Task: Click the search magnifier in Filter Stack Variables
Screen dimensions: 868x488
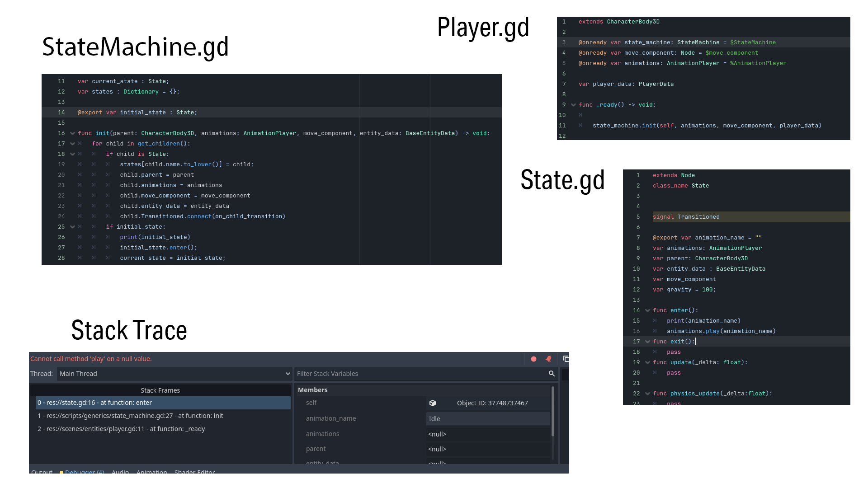Action: point(552,374)
